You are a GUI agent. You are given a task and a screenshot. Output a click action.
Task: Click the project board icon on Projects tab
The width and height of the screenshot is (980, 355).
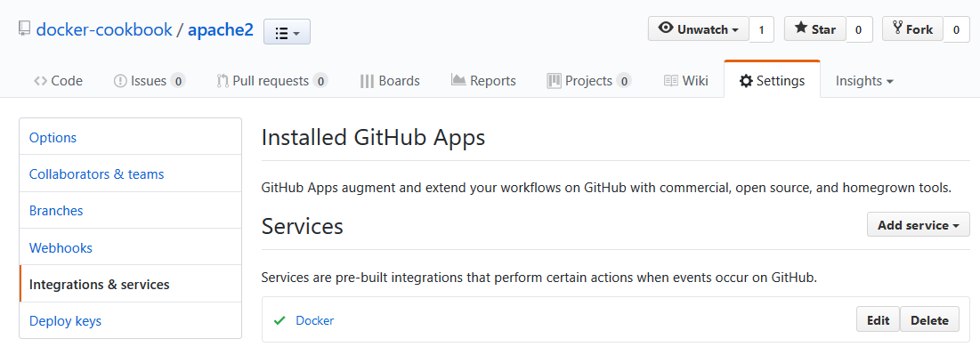point(554,81)
